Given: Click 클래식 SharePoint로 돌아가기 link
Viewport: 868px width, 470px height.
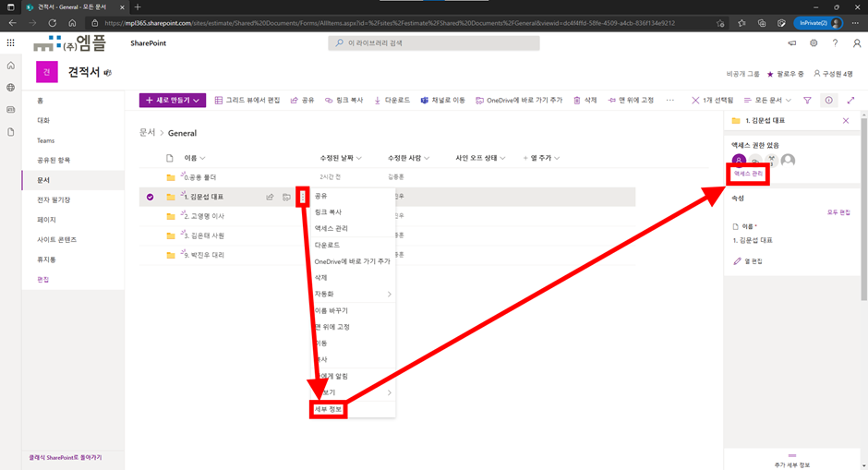Looking at the screenshot, I should click(x=66, y=458).
